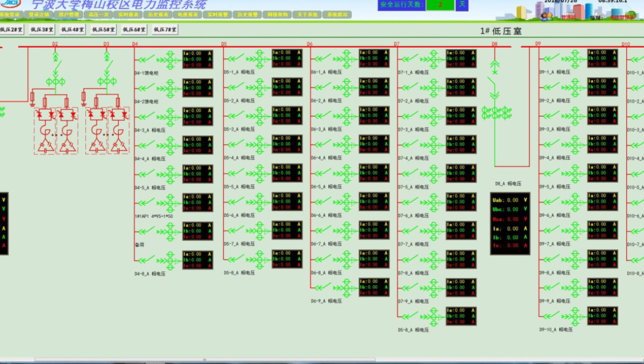Open the 网络架构 menu item
Screen dimensions: 644x364
pos(277,15)
